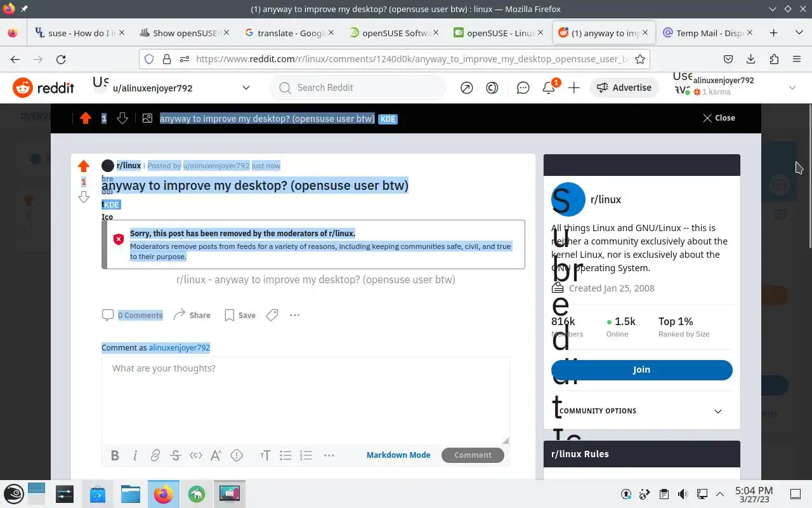Apply italic formatting in comment editor
This screenshot has height=508, width=812.
135,455
